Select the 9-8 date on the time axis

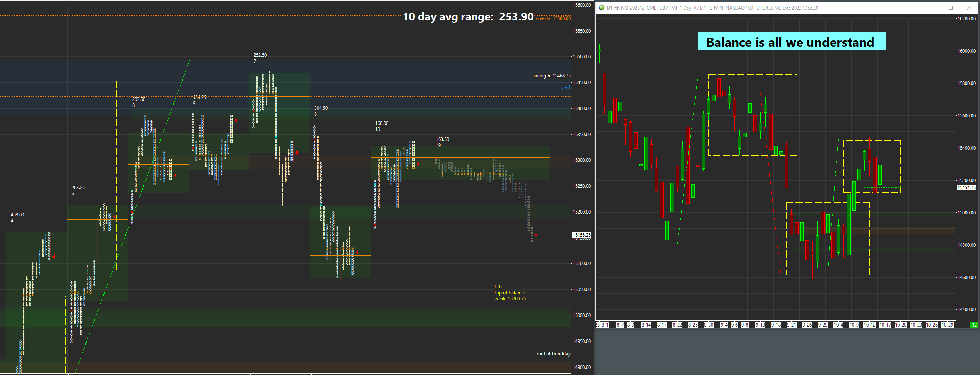coord(745,325)
